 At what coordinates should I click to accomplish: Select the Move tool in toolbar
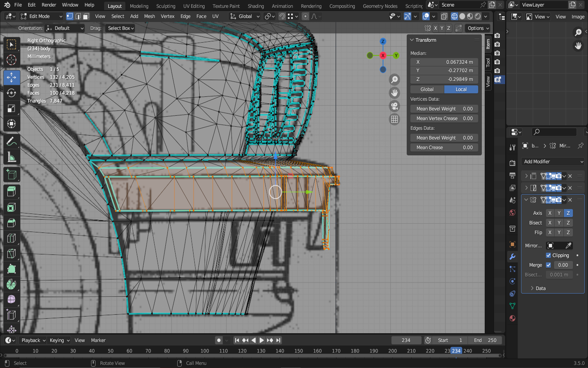click(x=11, y=77)
